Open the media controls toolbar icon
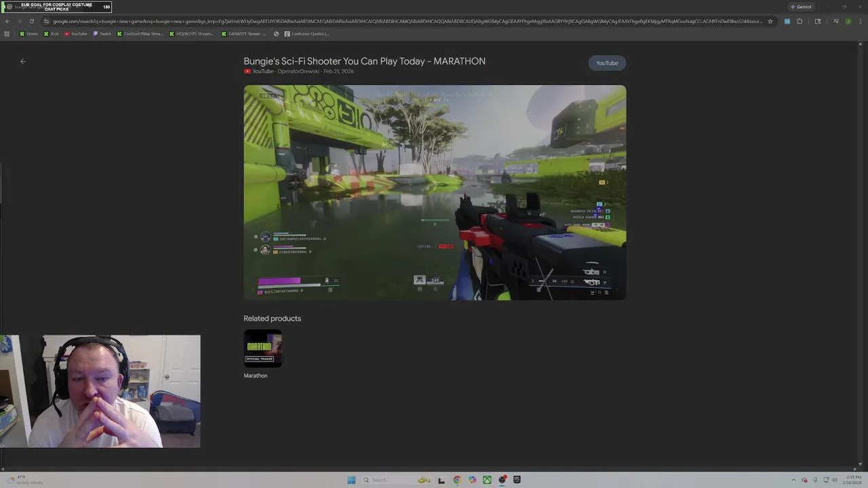This screenshot has width=868, height=488. 836,21
